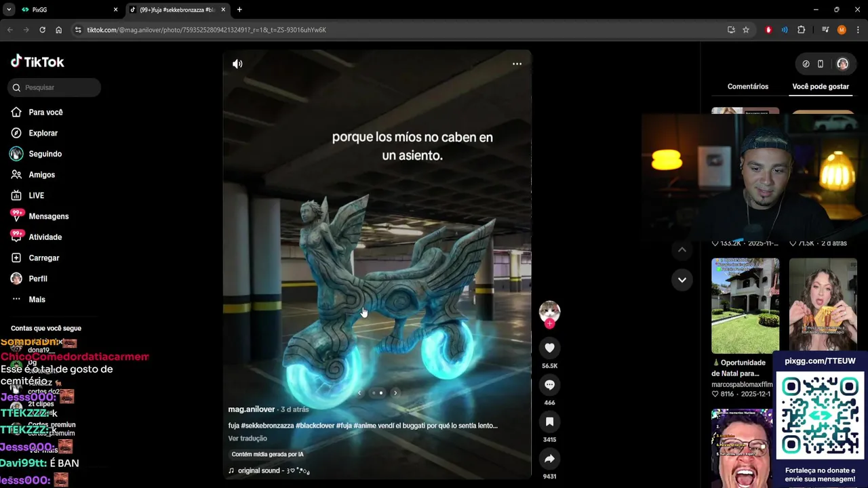The height and width of the screenshot is (488, 868).
Task: Share post with arrow icon
Action: [549, 459]
